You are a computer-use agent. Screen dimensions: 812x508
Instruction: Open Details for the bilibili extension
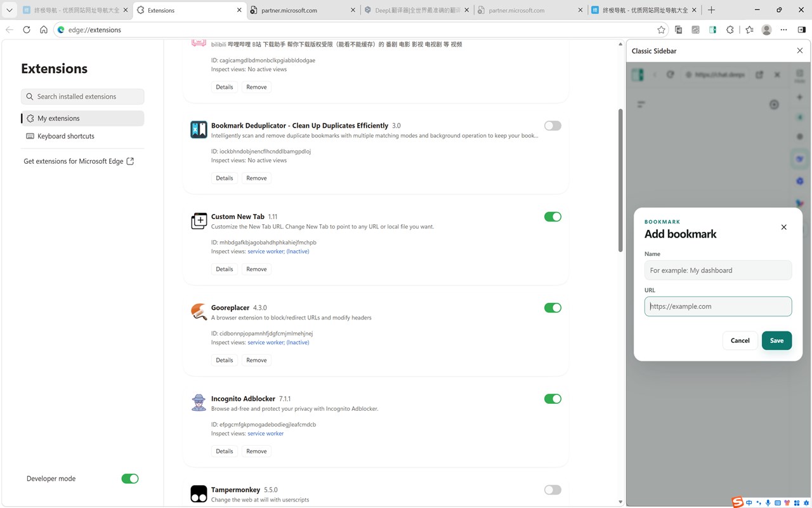[225, 87]
